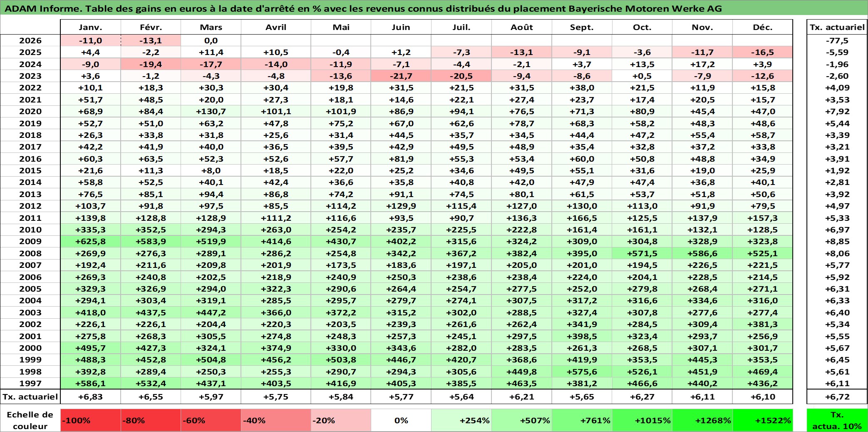Select the 2012 Sept. value +130,0
This screenshot has width=868, height=432.
pos(582,206)
